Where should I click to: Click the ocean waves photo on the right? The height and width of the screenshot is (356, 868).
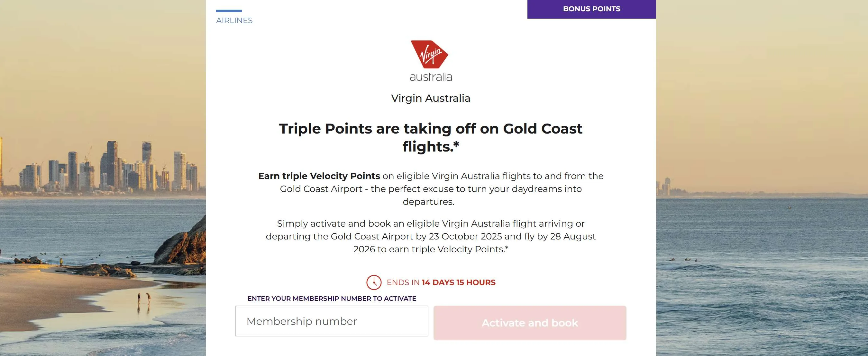coord(762,286)
